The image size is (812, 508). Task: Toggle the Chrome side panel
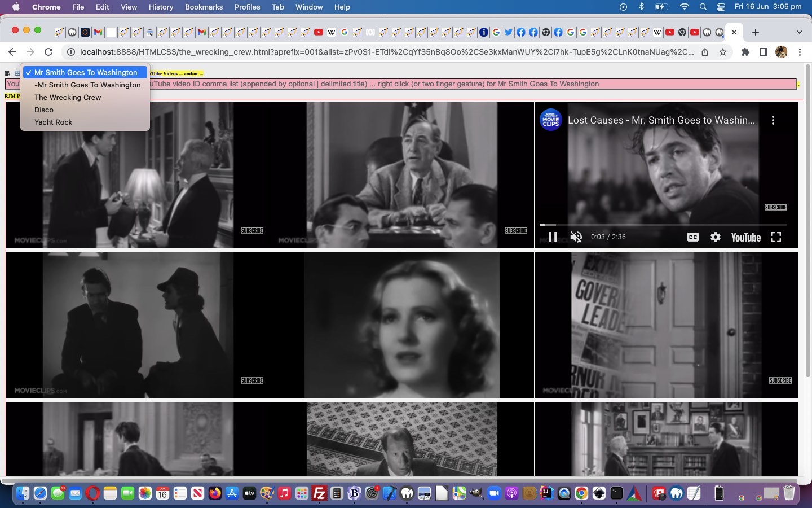coord(763,52)
